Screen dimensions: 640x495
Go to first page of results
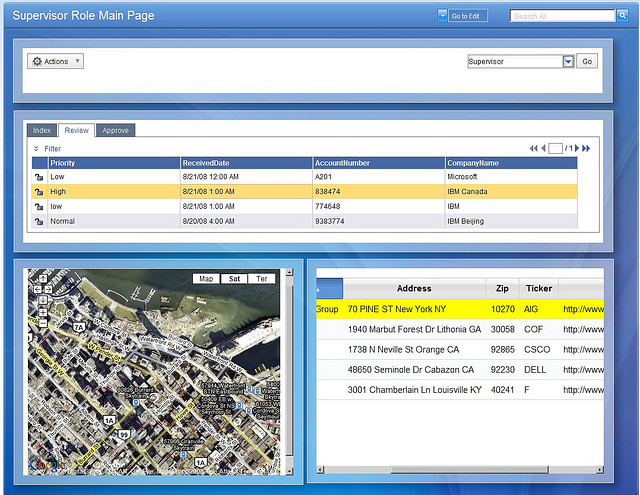pos(533,149)
